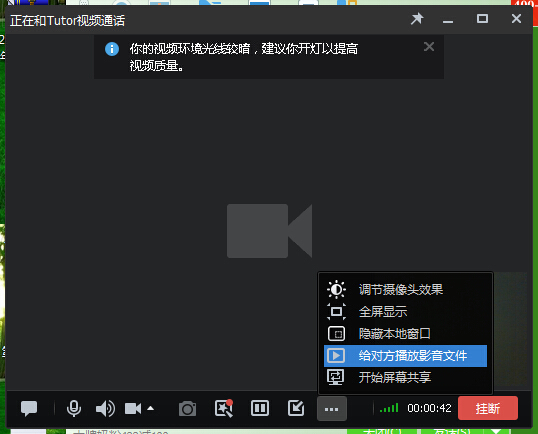Click the window icon beside 隐藏本地窗口
Image resolution: width=538 pixels, height=434 pixels.
[x=336, y=333]
